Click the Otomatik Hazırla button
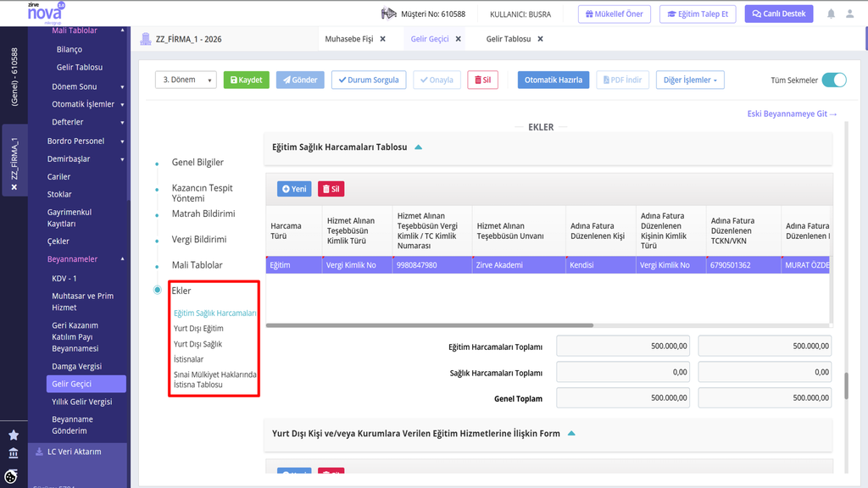Screen dimensions: 868x488 point(553,80)
